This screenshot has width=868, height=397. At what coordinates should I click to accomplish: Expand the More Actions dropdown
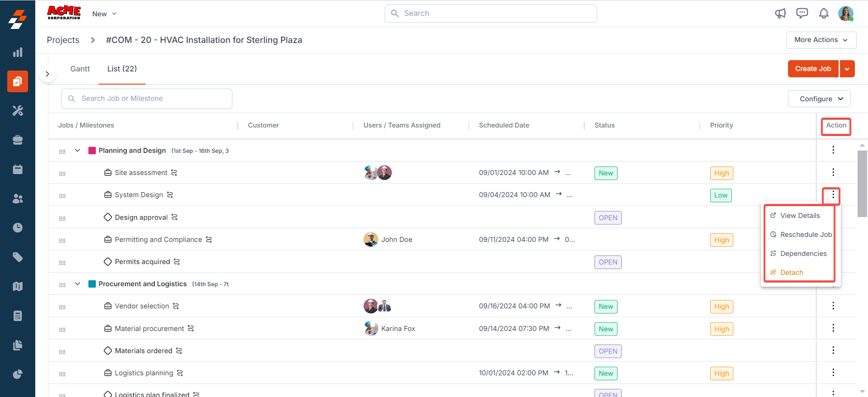click(821, 40)
